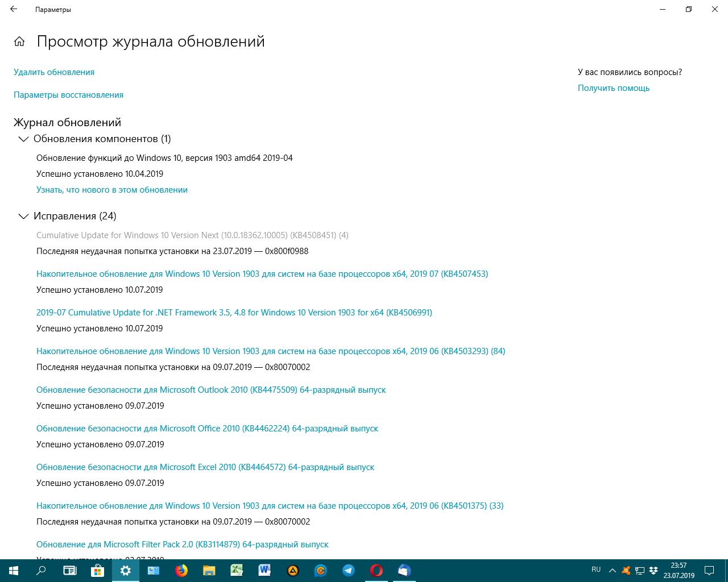Launch Word from the taskbar
The height and width of the screenshot is (582, 728).
coord(265,571)
